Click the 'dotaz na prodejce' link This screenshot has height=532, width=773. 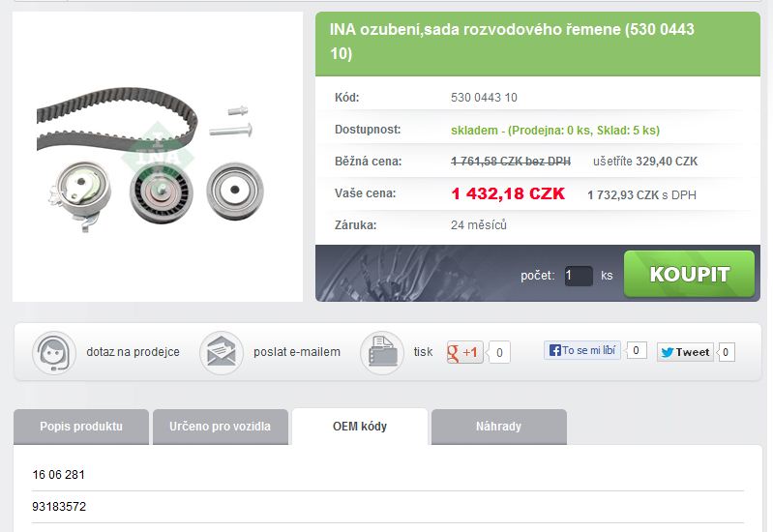[x=134, y=352]
